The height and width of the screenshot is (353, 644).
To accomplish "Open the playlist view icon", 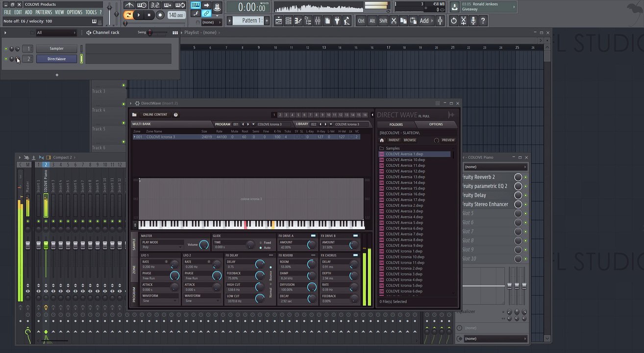I will (278, 21).
